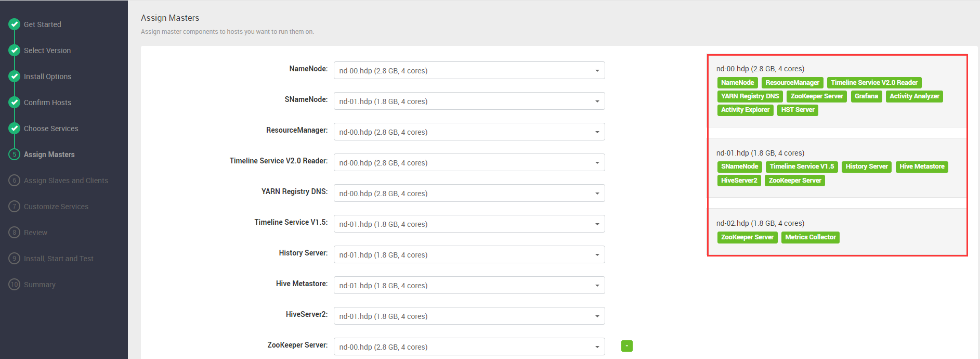The height and width of the screenshot is (359, 980).
Task: Go to the Select Version step
Action: tap(47, 50)
